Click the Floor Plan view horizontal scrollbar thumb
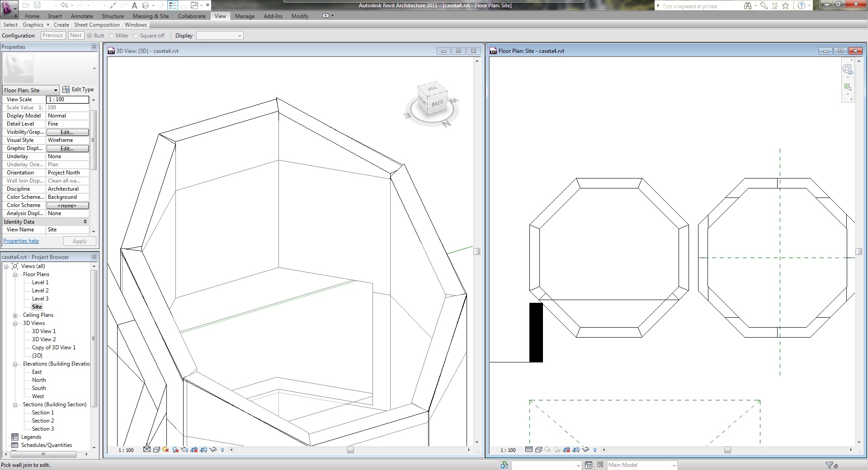 coord(727,450)
